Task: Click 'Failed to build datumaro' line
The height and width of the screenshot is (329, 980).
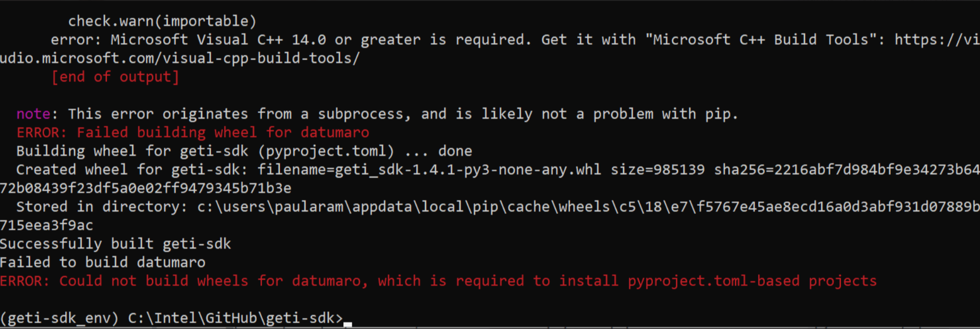Action: tap(103, 262)
